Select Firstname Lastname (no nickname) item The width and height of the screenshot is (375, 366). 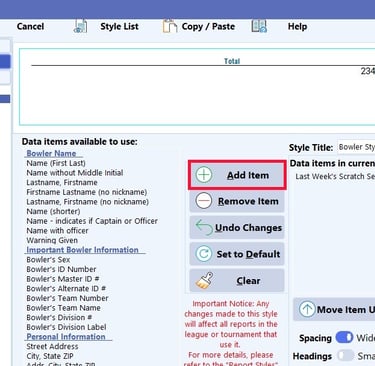[x=87, y=192]
